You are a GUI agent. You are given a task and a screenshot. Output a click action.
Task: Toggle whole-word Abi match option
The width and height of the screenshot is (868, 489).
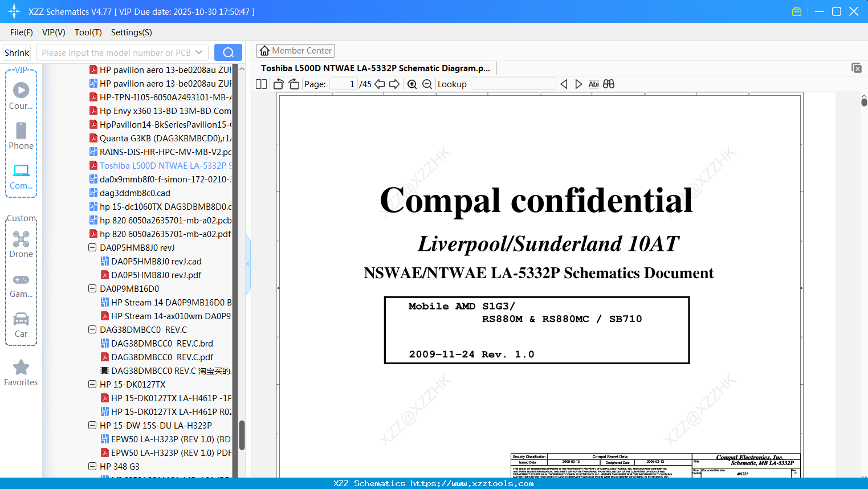593,84
